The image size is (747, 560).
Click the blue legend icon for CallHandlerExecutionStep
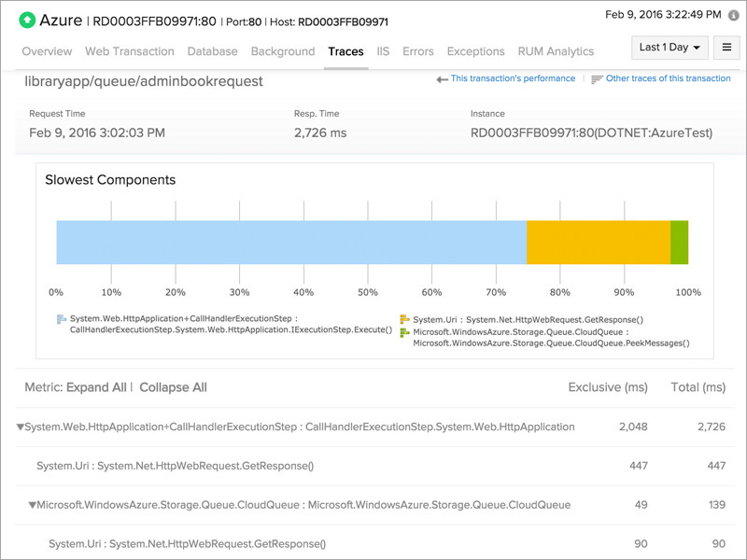point(62,319)
